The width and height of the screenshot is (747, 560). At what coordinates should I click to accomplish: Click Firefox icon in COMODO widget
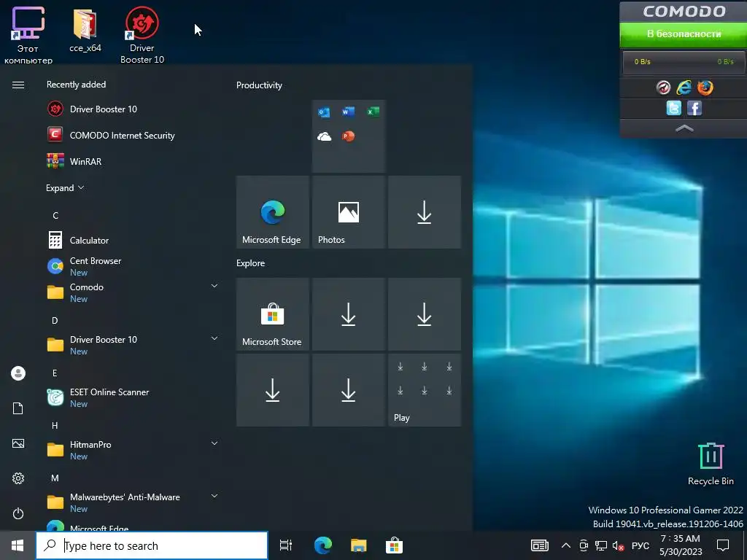[705, 87]
